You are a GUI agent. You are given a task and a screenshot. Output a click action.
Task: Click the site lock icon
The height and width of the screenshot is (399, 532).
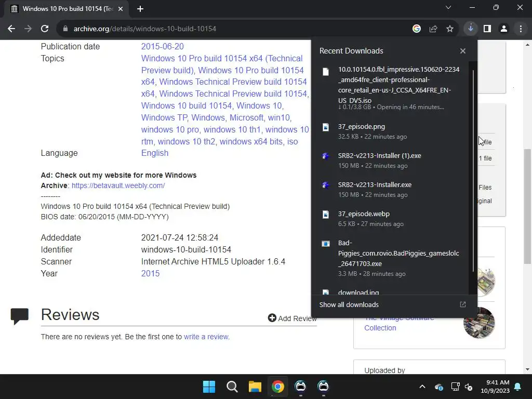(x=65, y=29)
